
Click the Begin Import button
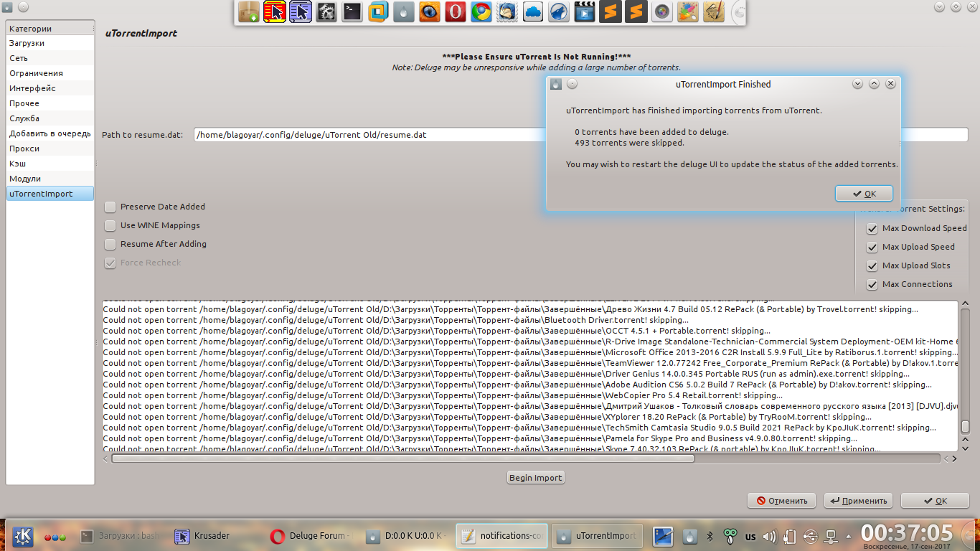point(536,478)
